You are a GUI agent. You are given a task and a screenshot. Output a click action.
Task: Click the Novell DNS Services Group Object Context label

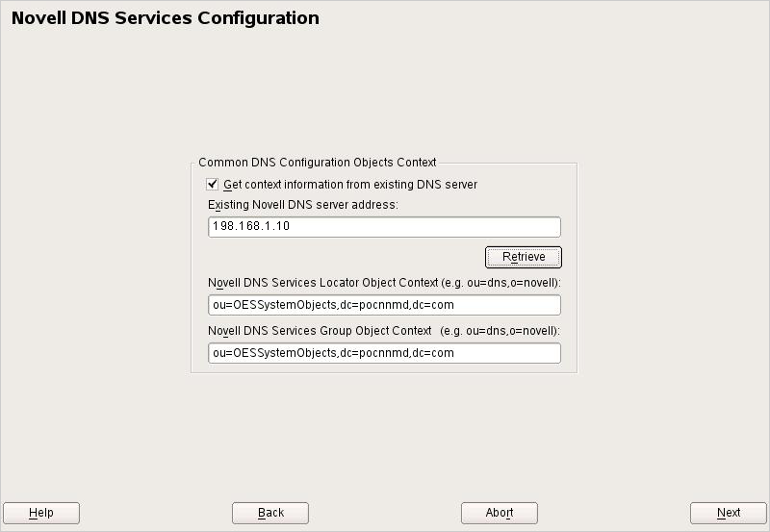(x=384, y=331)
